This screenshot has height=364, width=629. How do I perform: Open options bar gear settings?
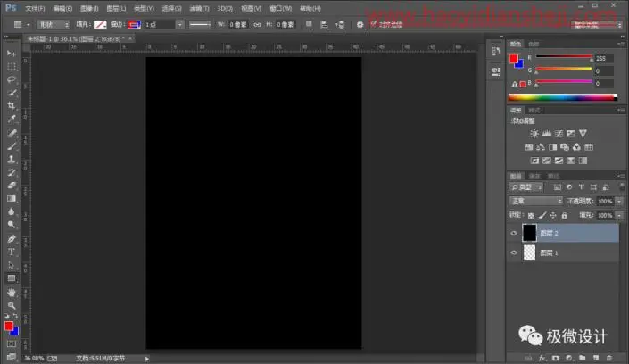pos(360,25)
